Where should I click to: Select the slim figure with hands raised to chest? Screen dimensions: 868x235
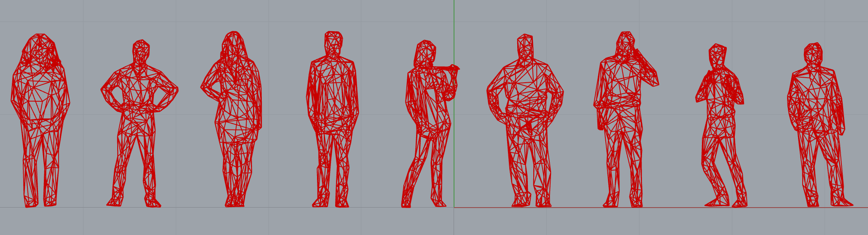coord(721,125)
